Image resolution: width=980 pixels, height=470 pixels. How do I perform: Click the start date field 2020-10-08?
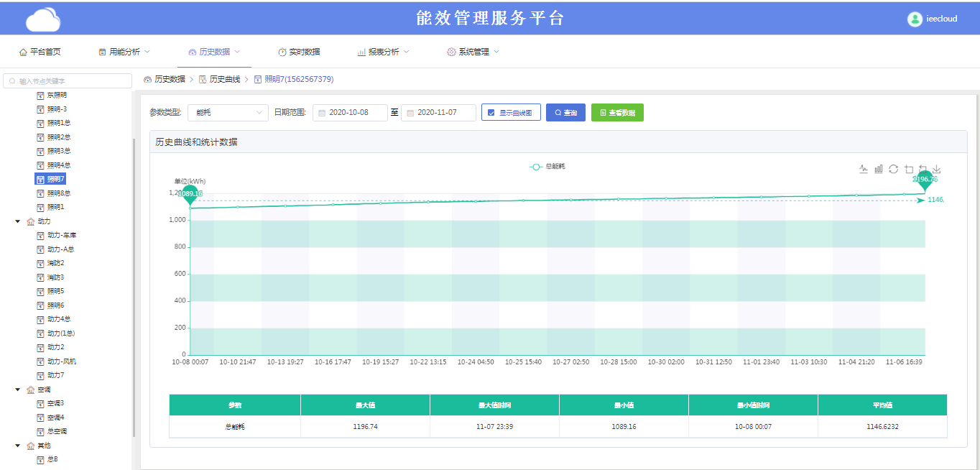pos(350,113)
